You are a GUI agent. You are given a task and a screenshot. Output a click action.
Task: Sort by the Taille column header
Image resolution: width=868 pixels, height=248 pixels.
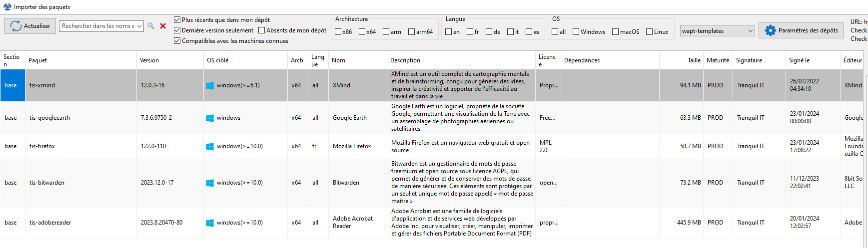[681, 60]
